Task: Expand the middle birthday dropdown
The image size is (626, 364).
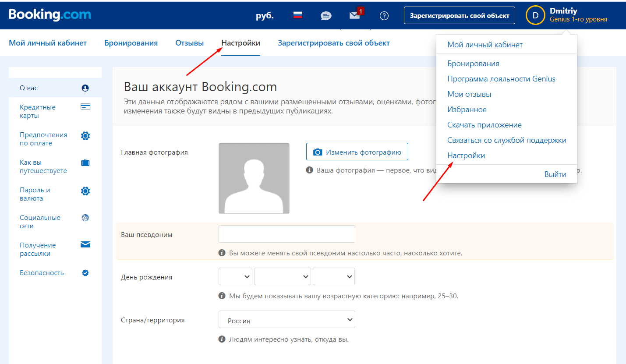Action: pos(282,277)
